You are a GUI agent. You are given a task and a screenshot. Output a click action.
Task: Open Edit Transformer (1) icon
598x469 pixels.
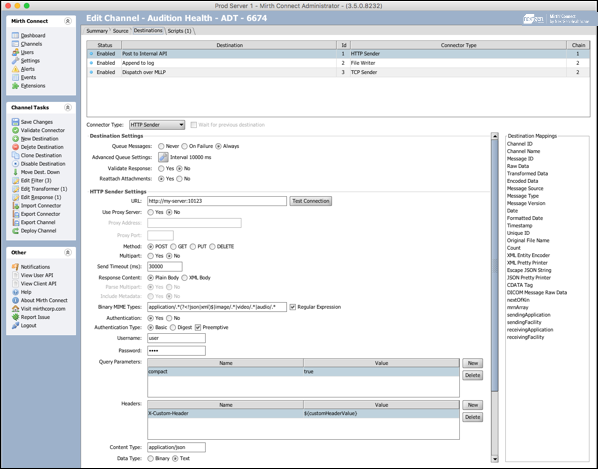coord(15,189)
